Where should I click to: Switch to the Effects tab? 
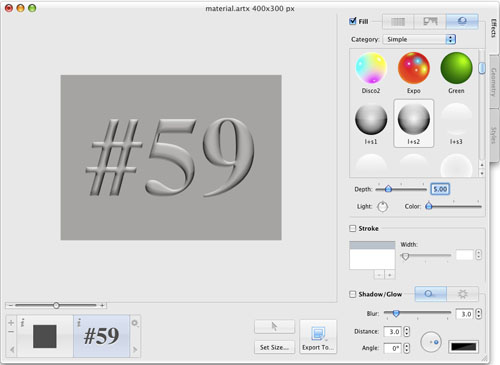pyautogui.click(x=494, y=28)
